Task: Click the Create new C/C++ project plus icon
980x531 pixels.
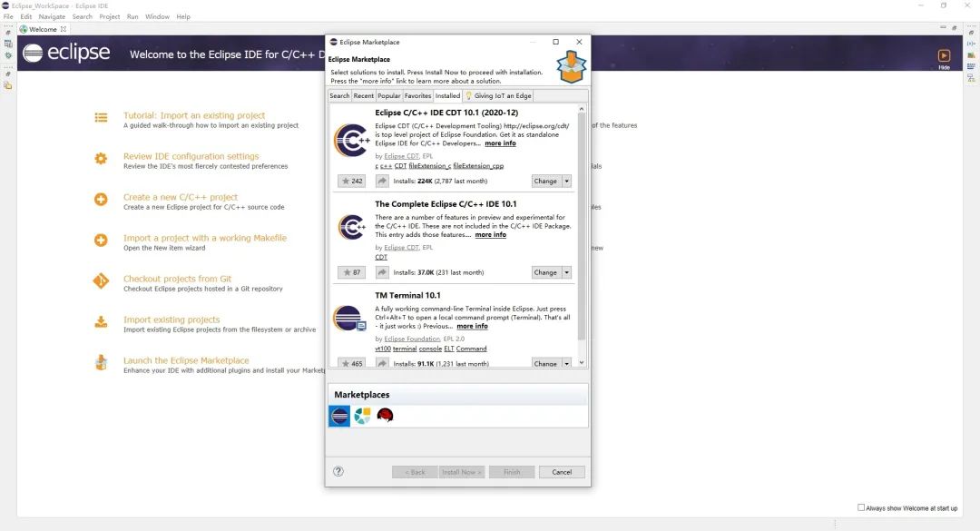Action: [x=101, y=199]
